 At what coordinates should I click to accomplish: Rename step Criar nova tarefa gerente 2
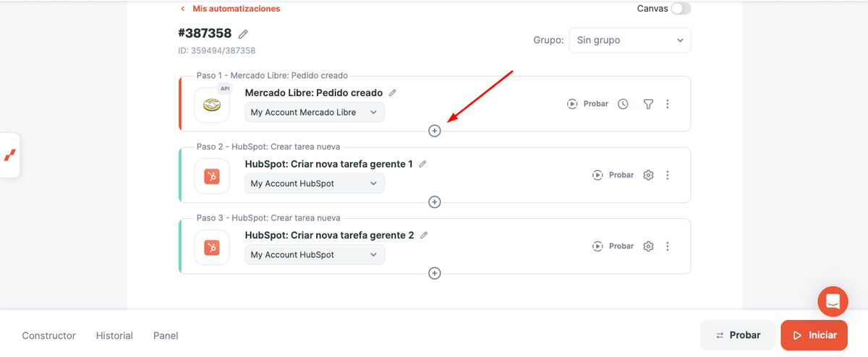point(425,235)
